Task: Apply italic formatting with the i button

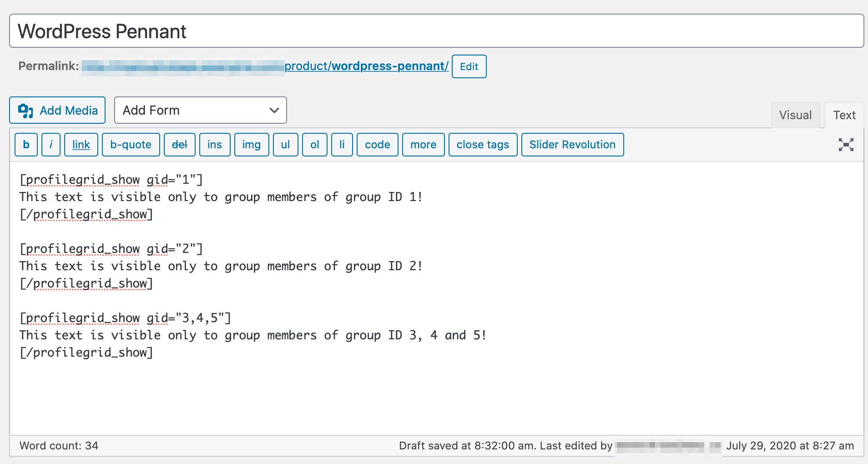Action: [50, 145]
